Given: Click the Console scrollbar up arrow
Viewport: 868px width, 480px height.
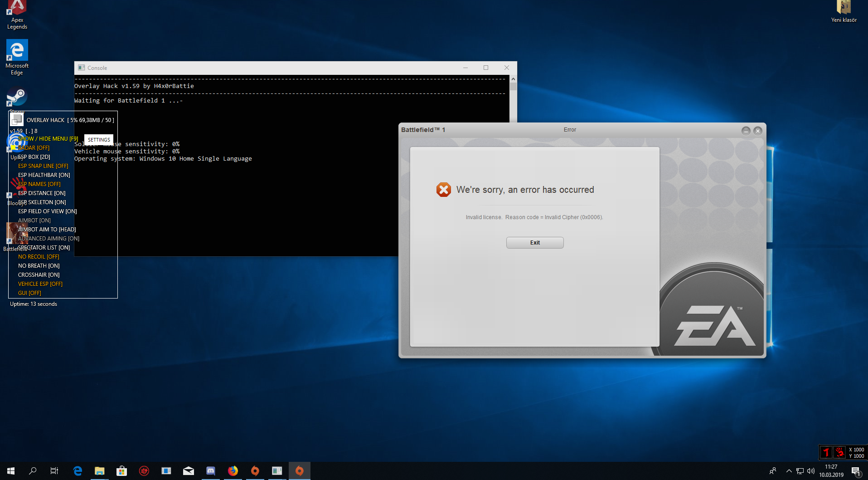Looking at the screenshot, I should pos(513,78).
